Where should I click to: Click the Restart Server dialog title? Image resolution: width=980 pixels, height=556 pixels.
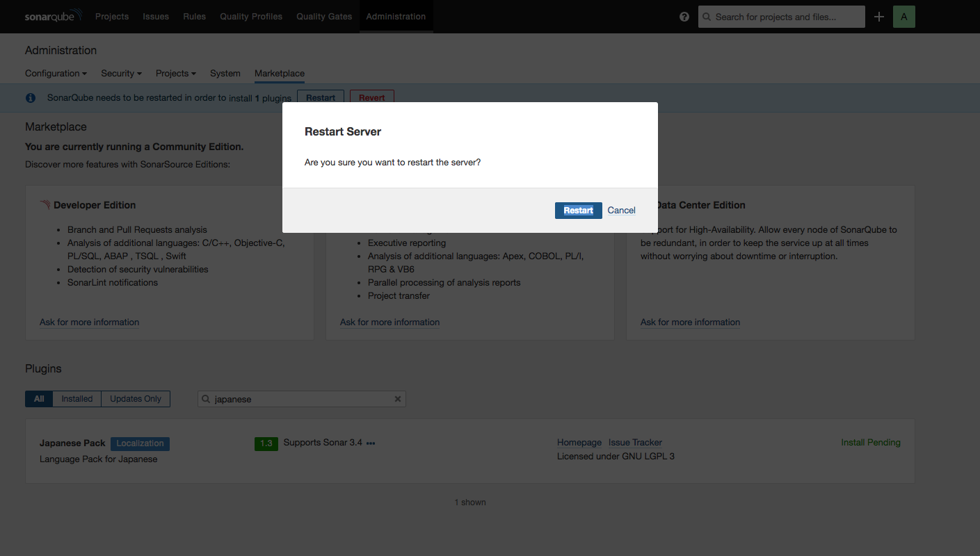(343, 132)
